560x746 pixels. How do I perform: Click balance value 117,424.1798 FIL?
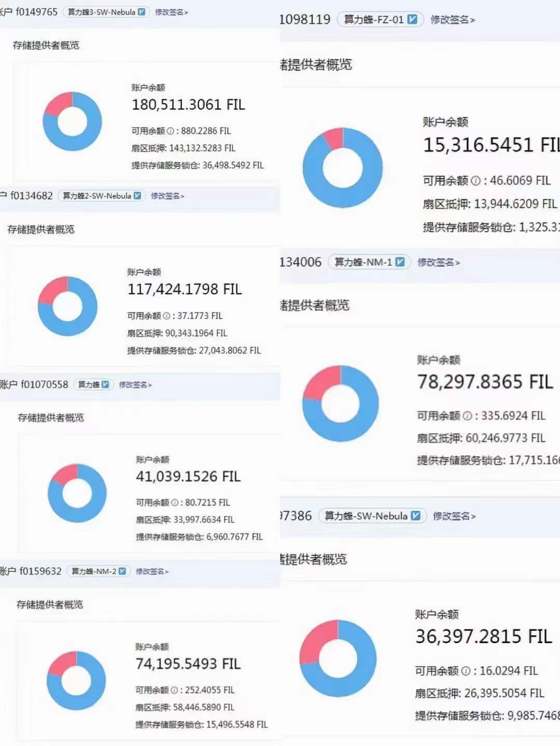tap(185, 289)
